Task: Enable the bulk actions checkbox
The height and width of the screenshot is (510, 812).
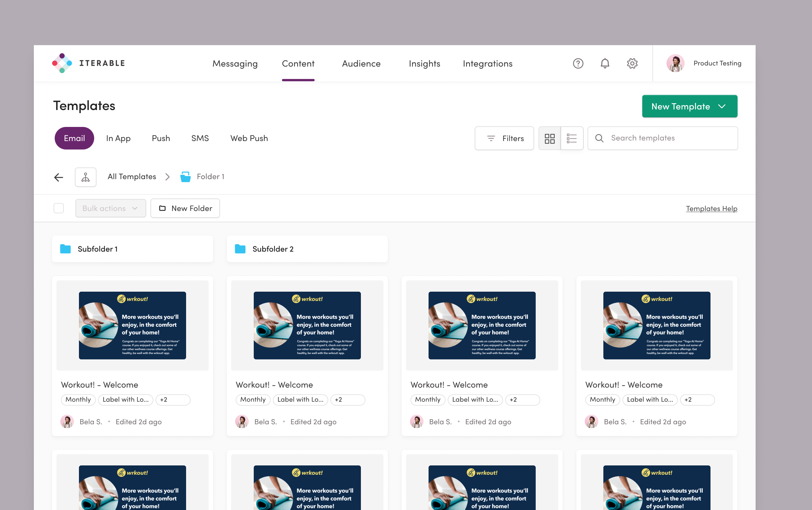Action: 59,208
